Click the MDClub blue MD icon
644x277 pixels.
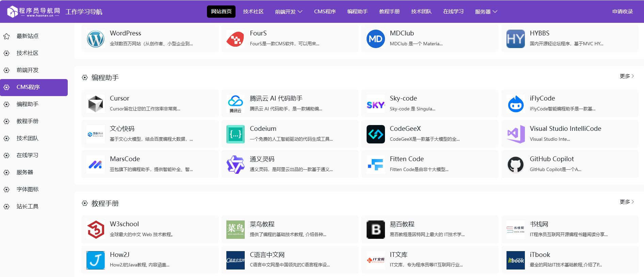coord(376,39)
